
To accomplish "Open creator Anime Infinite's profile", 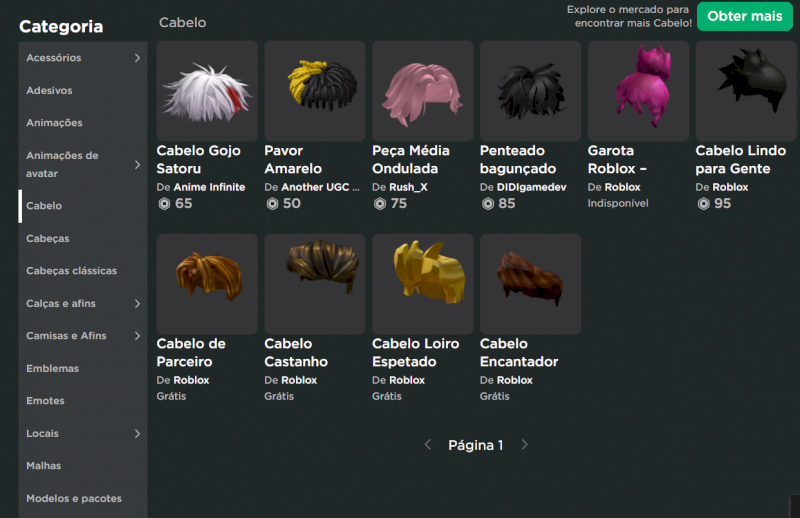I will 209,187.
